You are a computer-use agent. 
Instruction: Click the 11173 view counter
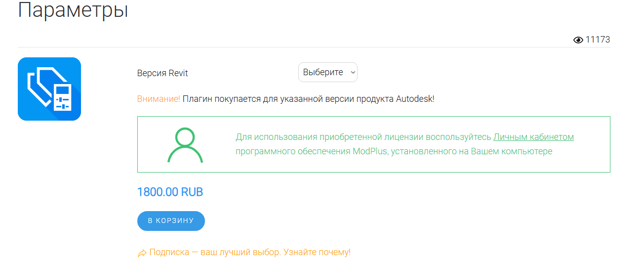click(598, 40)
